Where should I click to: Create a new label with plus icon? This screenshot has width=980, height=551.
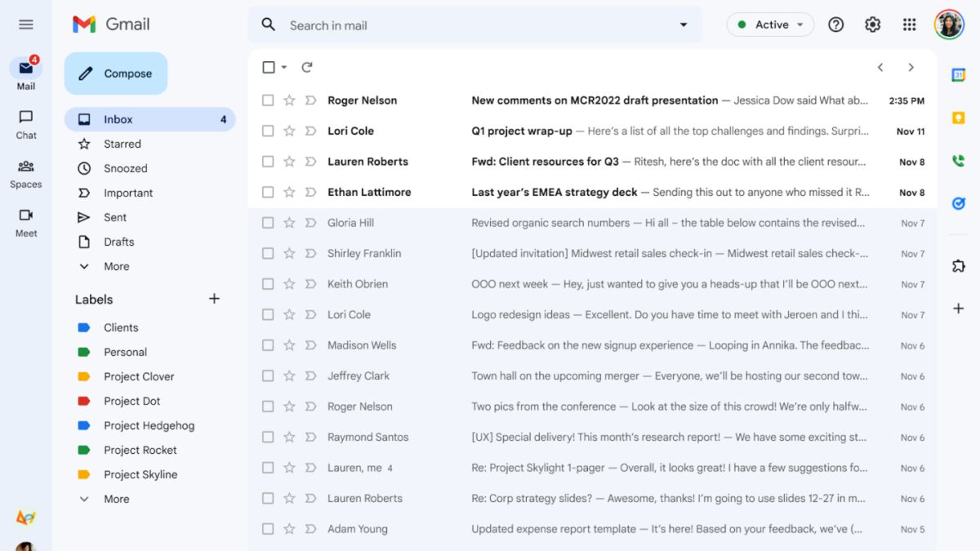(x=214, y=299)
